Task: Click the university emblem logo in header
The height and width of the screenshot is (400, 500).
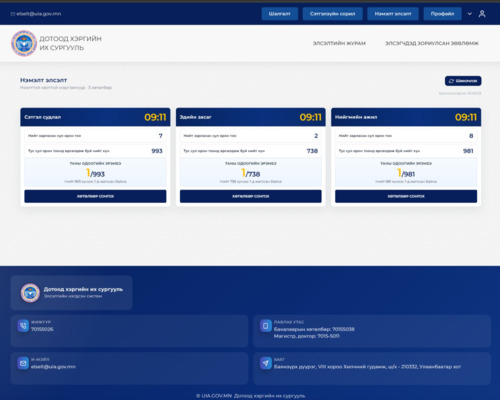Action: (24, 43)
